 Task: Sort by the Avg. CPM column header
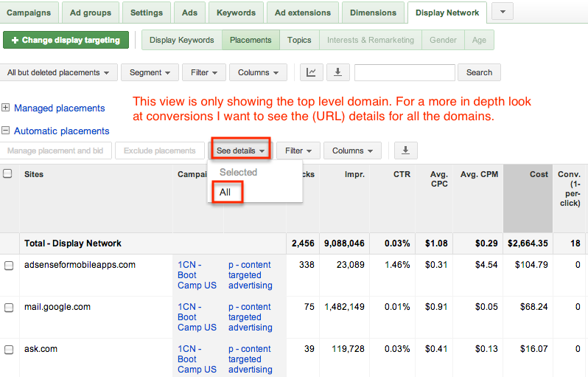click(479, 174)
